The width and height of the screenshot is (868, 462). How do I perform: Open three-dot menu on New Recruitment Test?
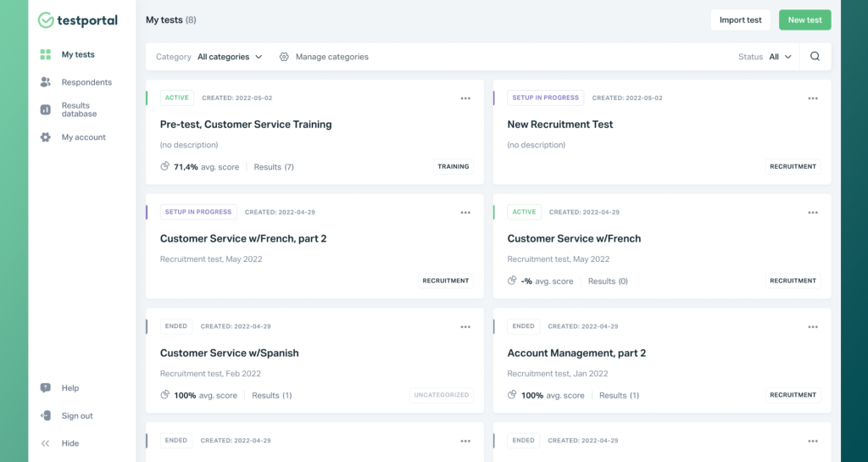[813, 98]
